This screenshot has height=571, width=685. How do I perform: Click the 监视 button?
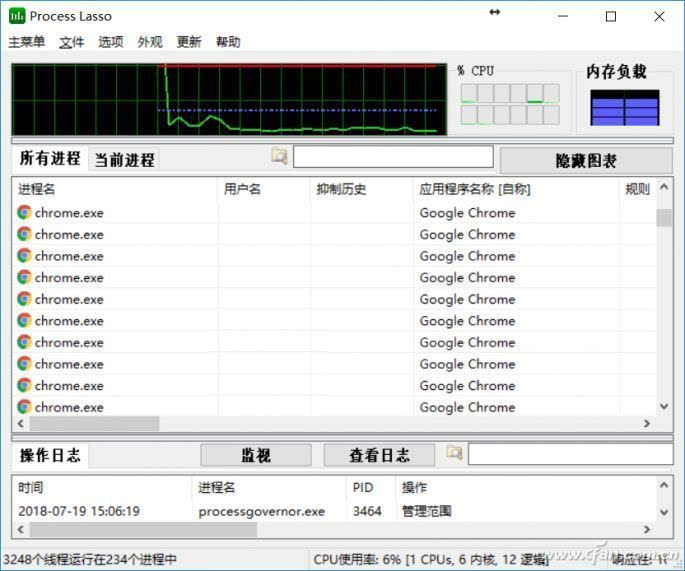click(256, 455)
